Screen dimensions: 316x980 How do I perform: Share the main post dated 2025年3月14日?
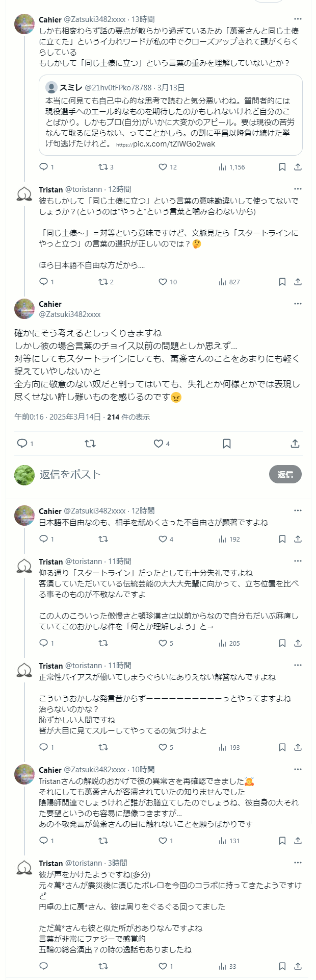coord(295,444)
